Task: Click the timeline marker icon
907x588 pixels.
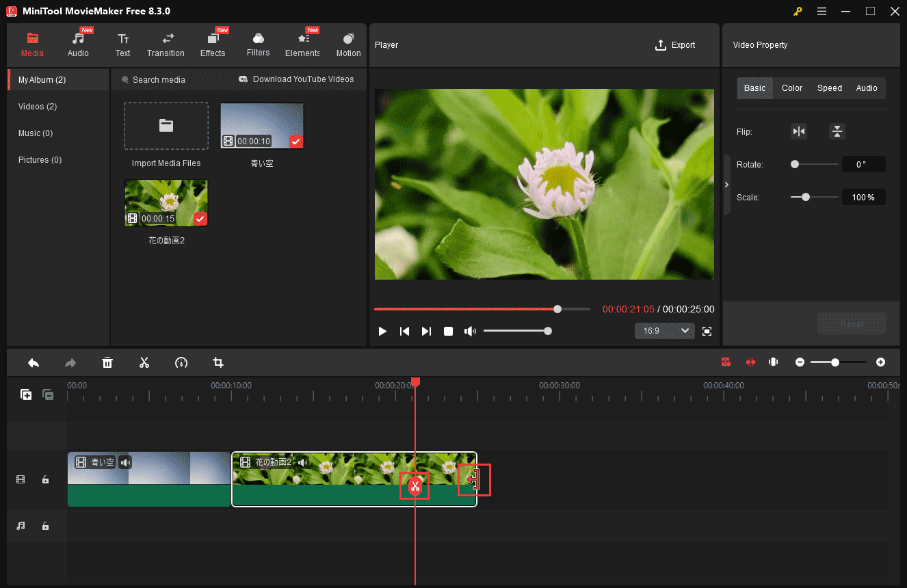Action: 774,362
